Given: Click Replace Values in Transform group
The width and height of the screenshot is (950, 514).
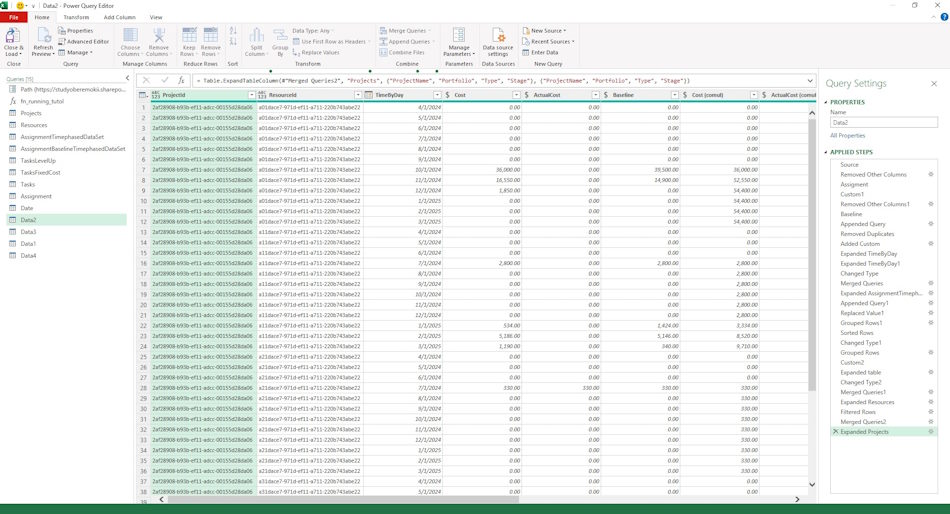Looking at the screenshot, I should pyautogui.click(x=316, y=53).
